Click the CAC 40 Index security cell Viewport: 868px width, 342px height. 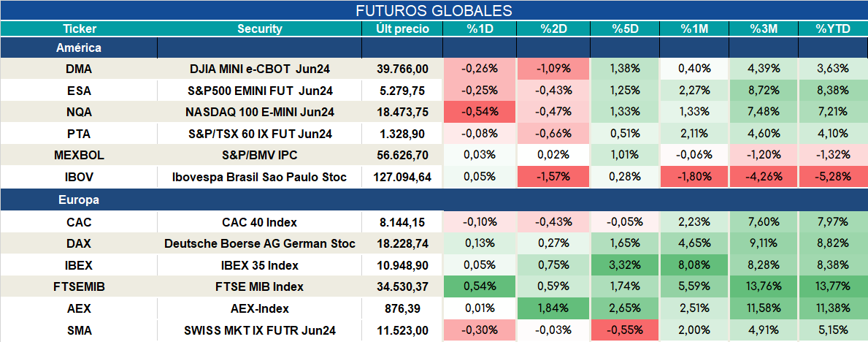tap(260, 222)
